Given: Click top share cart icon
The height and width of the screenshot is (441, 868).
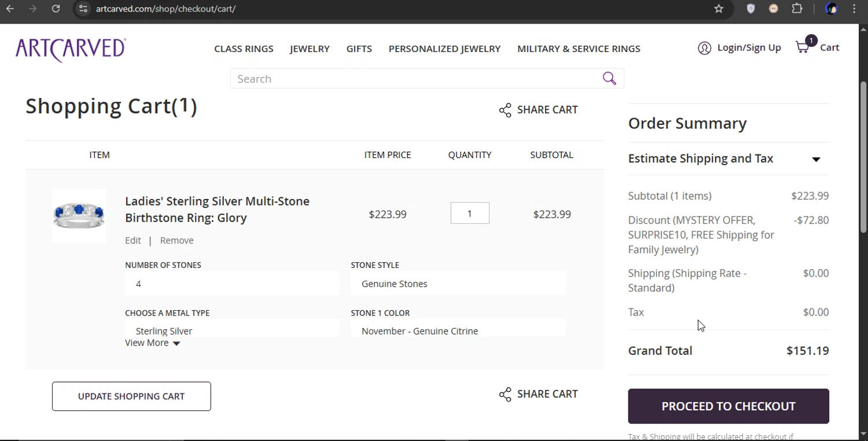Looking at the screenshot, I should click(505, 110).
